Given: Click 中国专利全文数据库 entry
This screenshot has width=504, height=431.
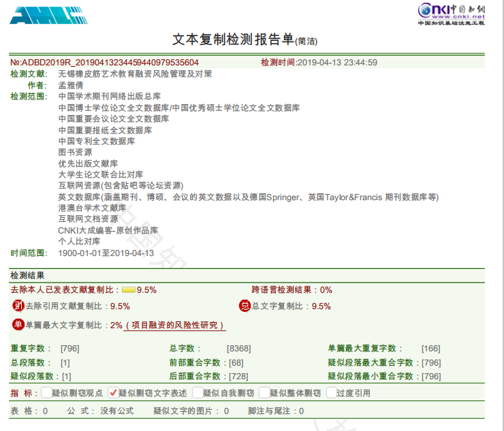Looking at the screenshot, I should [97, 141].
